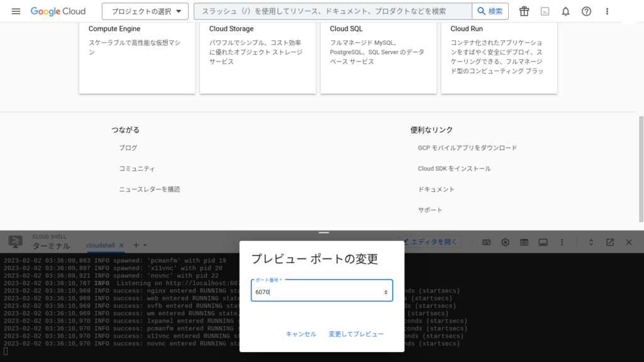
Task: Click the 検索 search button
Action: tap(490, 11)
